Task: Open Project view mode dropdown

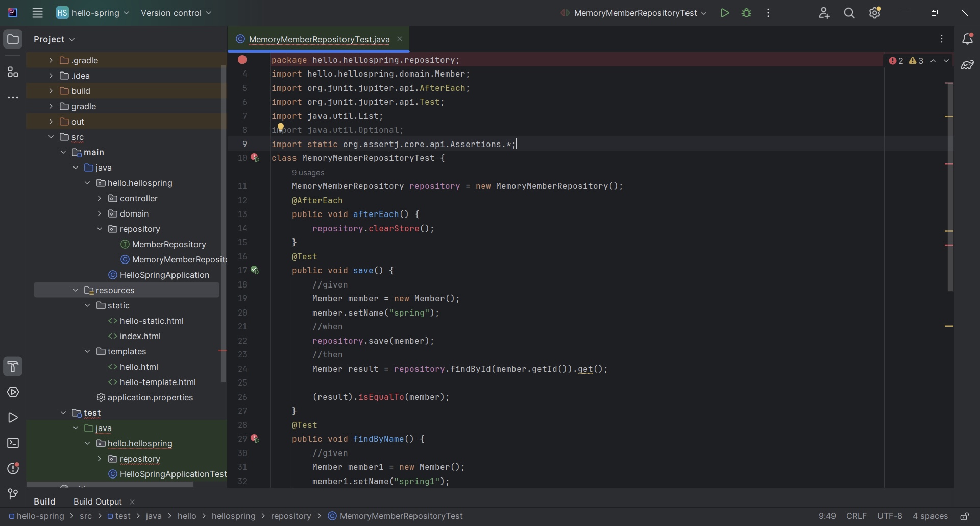Action: pyautogui.click(x=54, y=39)
